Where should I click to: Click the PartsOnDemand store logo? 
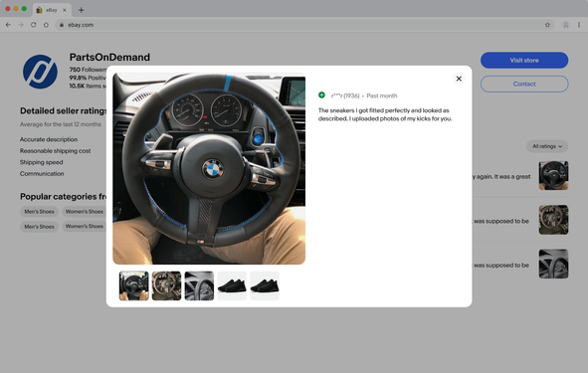pyautogui.click(x=40, y=72)
